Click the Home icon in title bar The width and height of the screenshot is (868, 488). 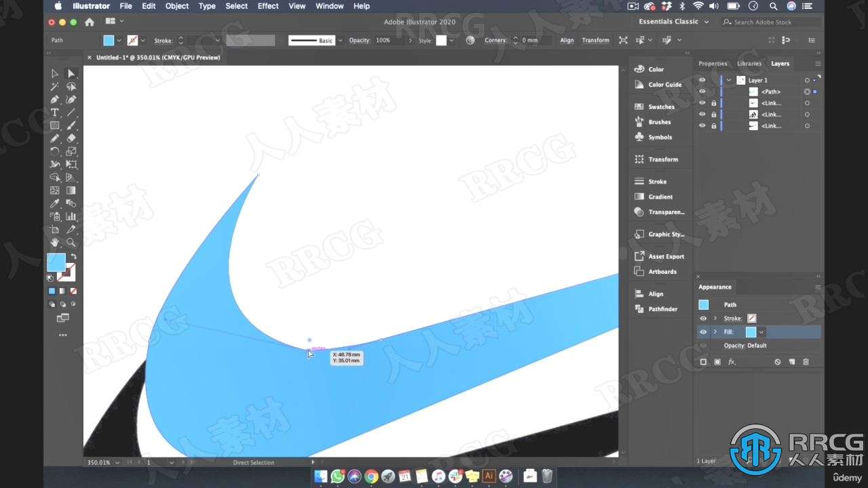click(x=90, y=22)
